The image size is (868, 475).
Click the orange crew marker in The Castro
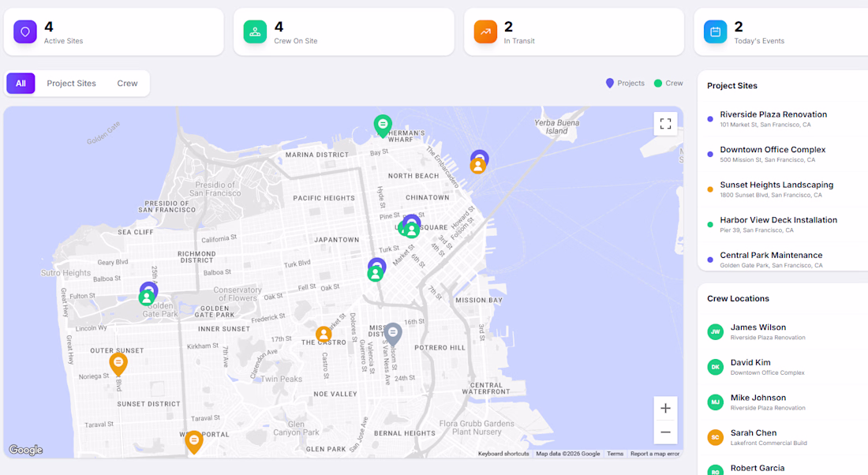[324, 335]
